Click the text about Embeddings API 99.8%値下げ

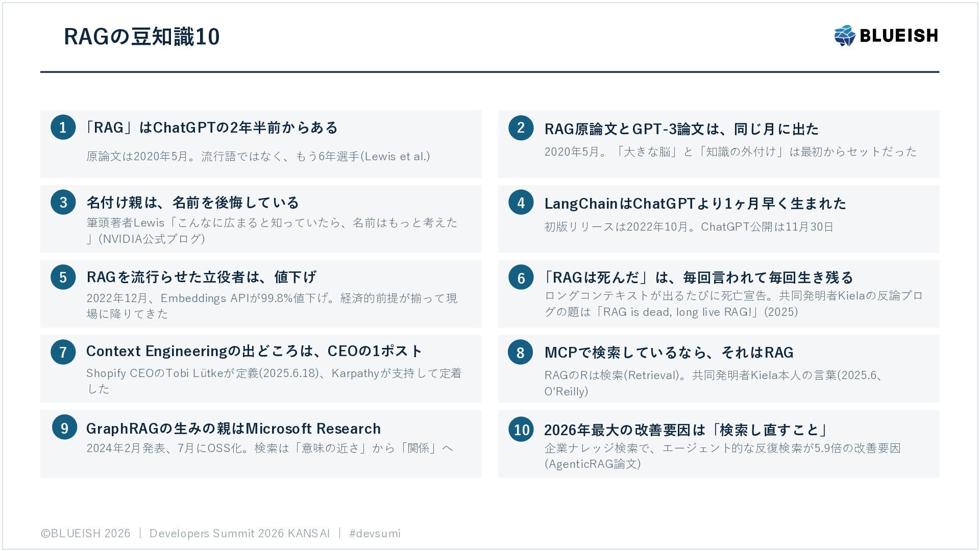[272, 306]
